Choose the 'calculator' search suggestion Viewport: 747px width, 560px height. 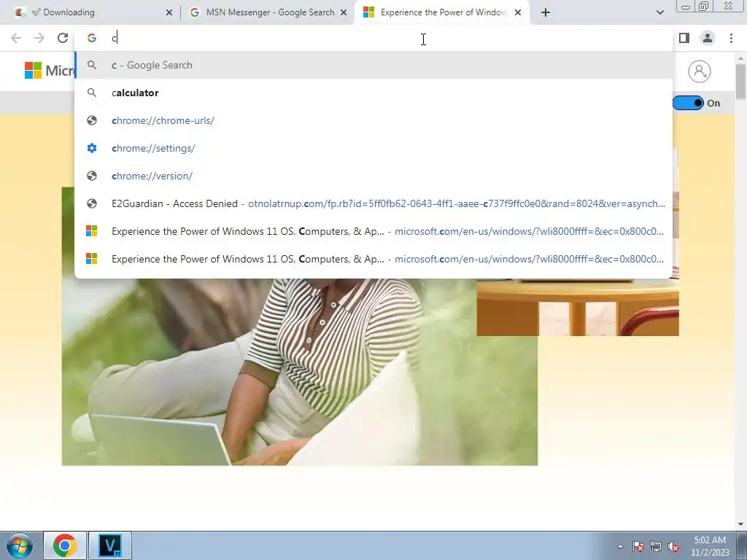[373, 93]
